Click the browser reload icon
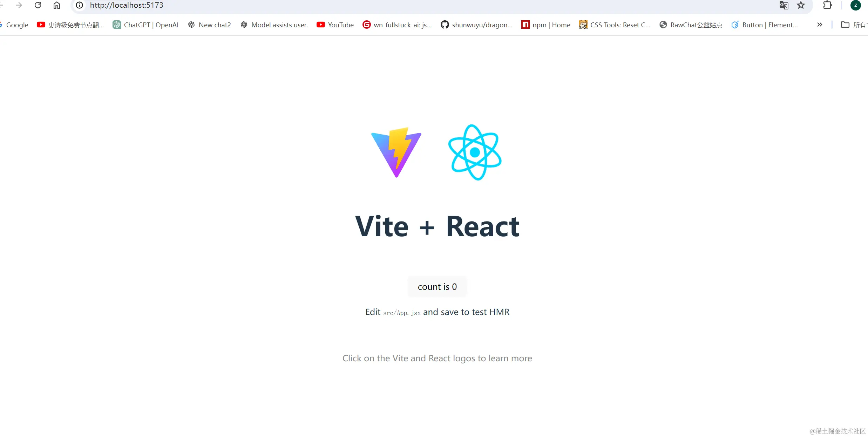 click(38, 5)
